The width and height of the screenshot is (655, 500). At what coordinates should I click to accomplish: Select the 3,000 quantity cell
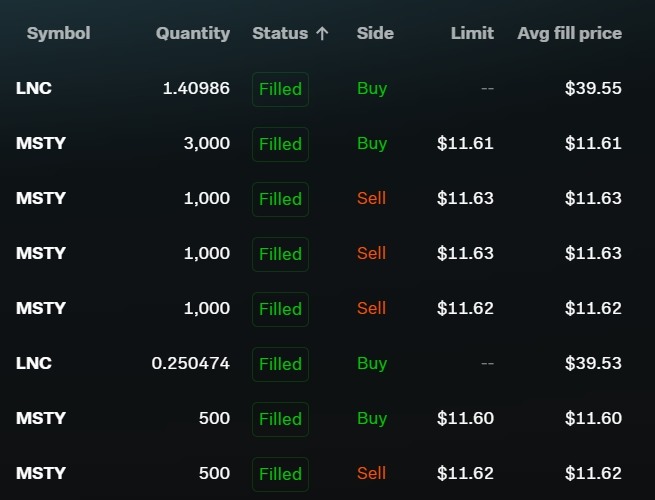(207, 143)
